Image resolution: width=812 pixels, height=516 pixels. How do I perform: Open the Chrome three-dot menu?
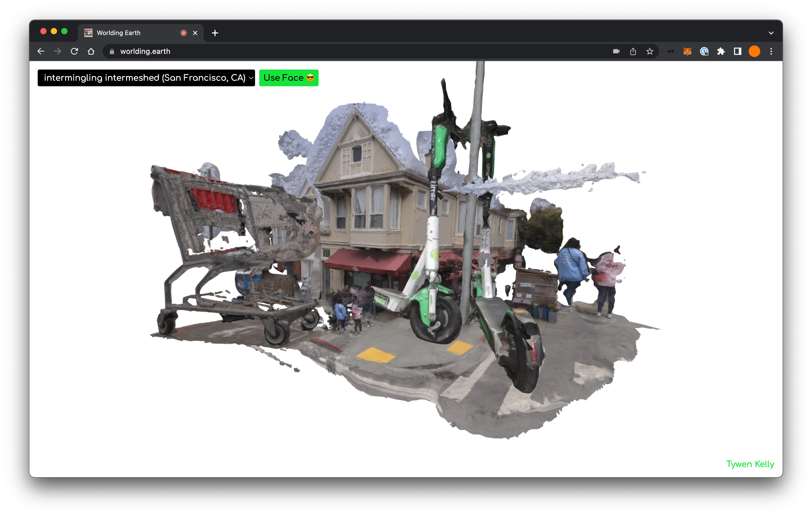click(771, 51)
